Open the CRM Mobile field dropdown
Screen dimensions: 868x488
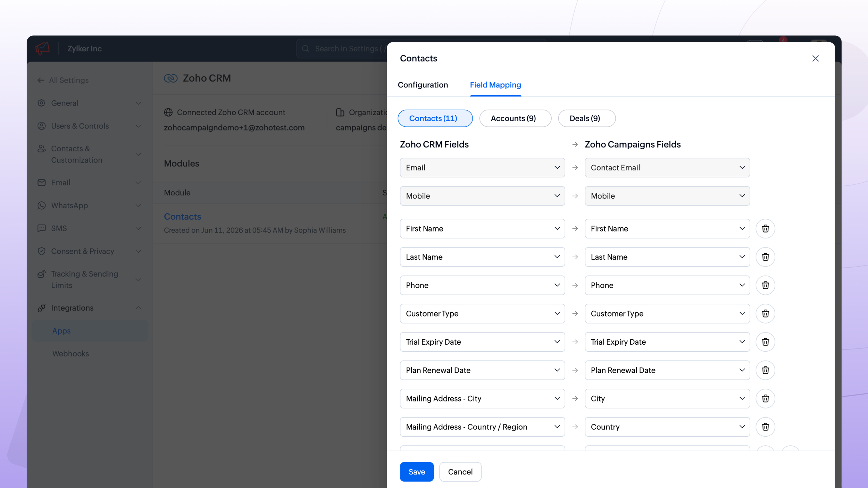(x=482, y=196)
